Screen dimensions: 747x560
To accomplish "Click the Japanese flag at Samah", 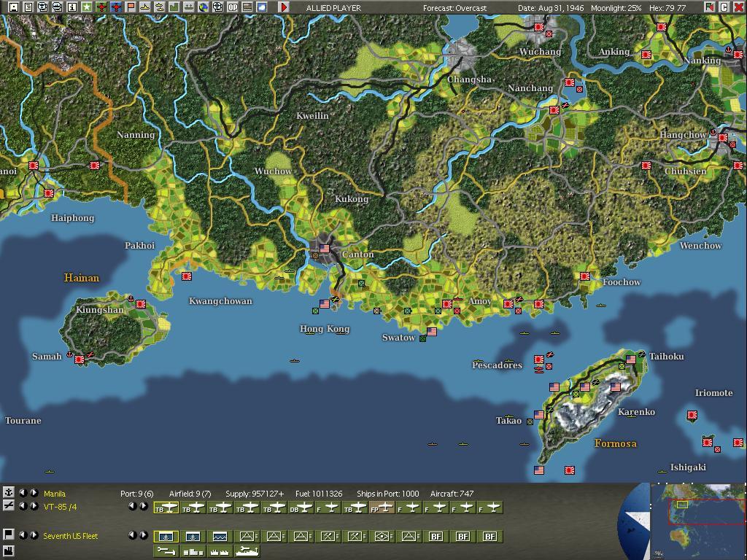I will point(80,359).
